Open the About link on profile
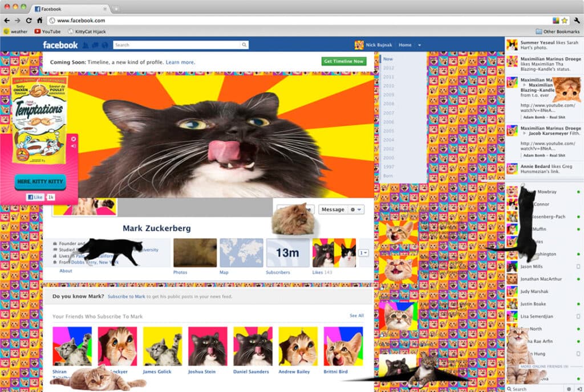Viewport: 584px width, 392px height. (66, 271)
